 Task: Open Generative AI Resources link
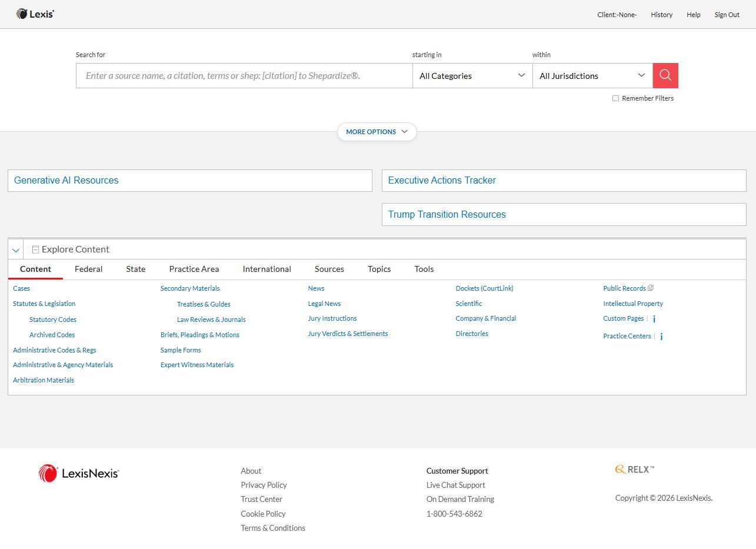(x=66, y=181)
